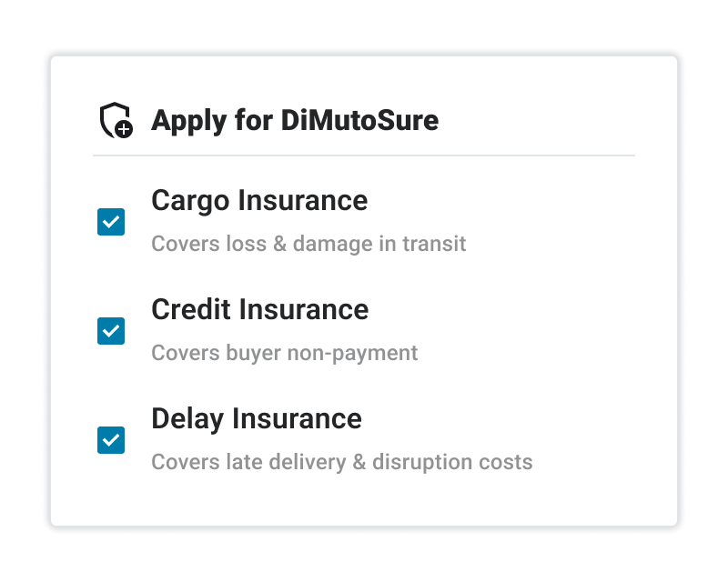Click the shield-plus DiMutoSure icon
The width and height of the screenshot is (728, 582).
pyautogui.click(x=116, y=120)
